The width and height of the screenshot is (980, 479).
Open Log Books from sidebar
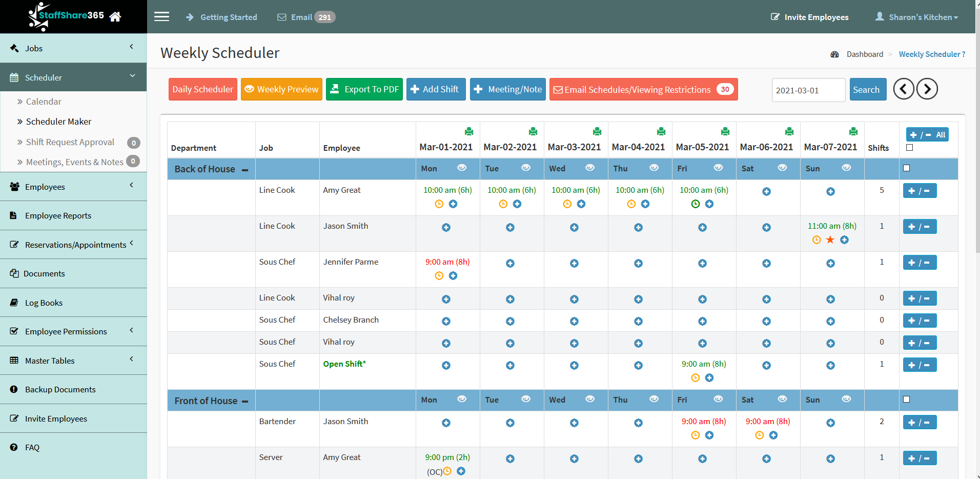[x=44, y=303]
